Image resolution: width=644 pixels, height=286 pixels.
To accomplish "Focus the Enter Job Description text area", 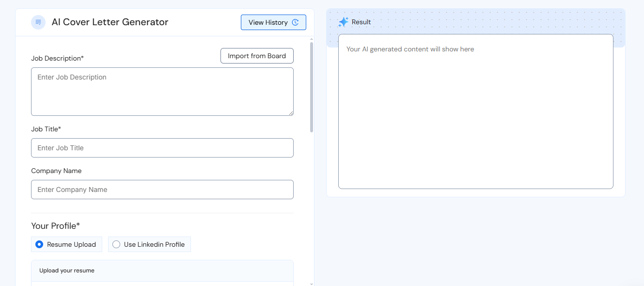I will (162, 91).
